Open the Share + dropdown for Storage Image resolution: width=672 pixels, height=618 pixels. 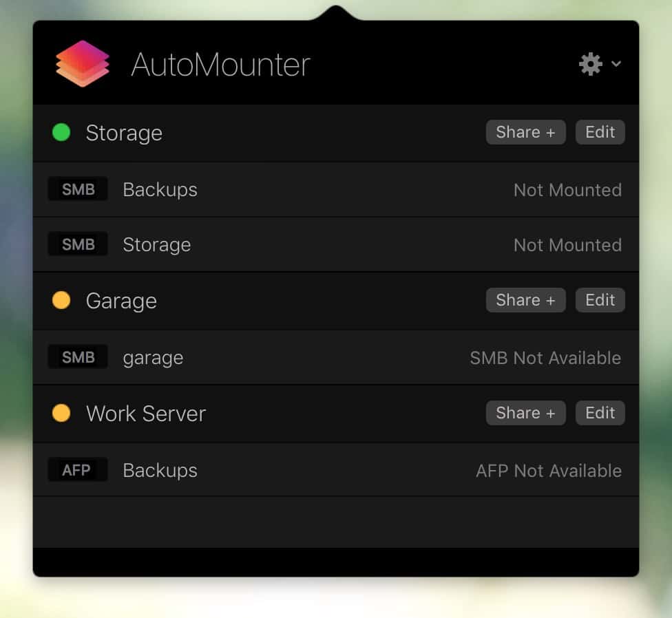[525, 132]
